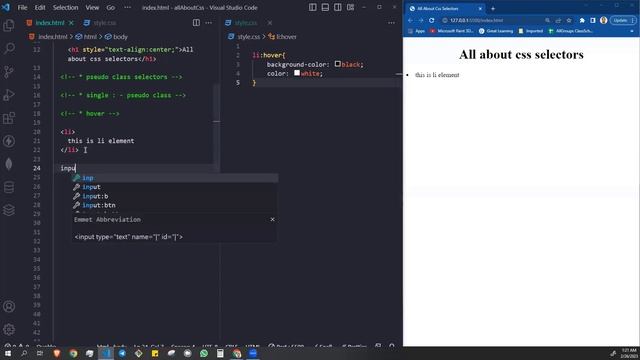The image size is (640, 360).
Task: Switch to style.css tab in left group
Action: (100, 23)
